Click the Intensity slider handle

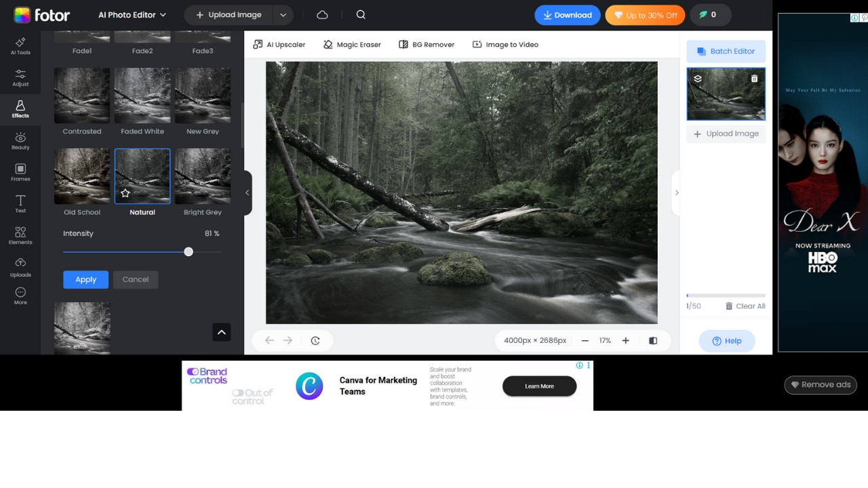(x=189, y=252)
